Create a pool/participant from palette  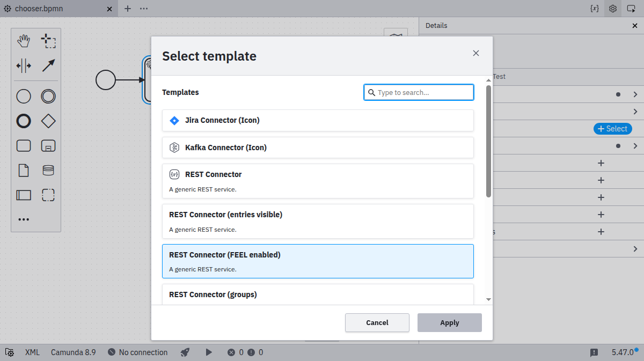pyautogui.click(x=24, y=195)
